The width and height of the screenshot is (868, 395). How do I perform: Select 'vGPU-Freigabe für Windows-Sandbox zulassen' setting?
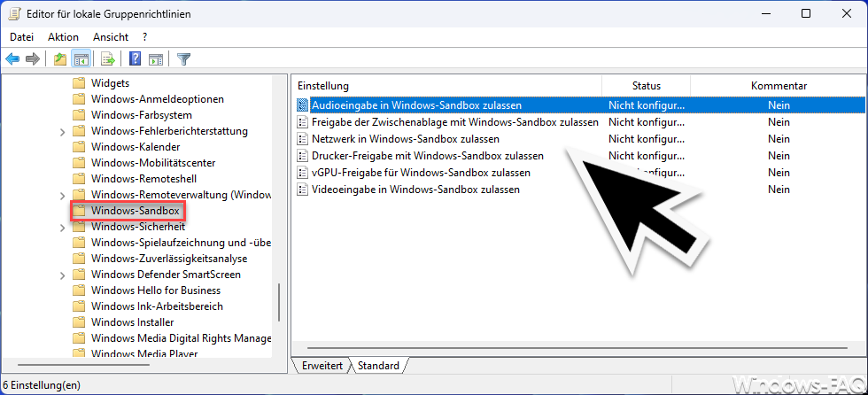coord(421,173)
